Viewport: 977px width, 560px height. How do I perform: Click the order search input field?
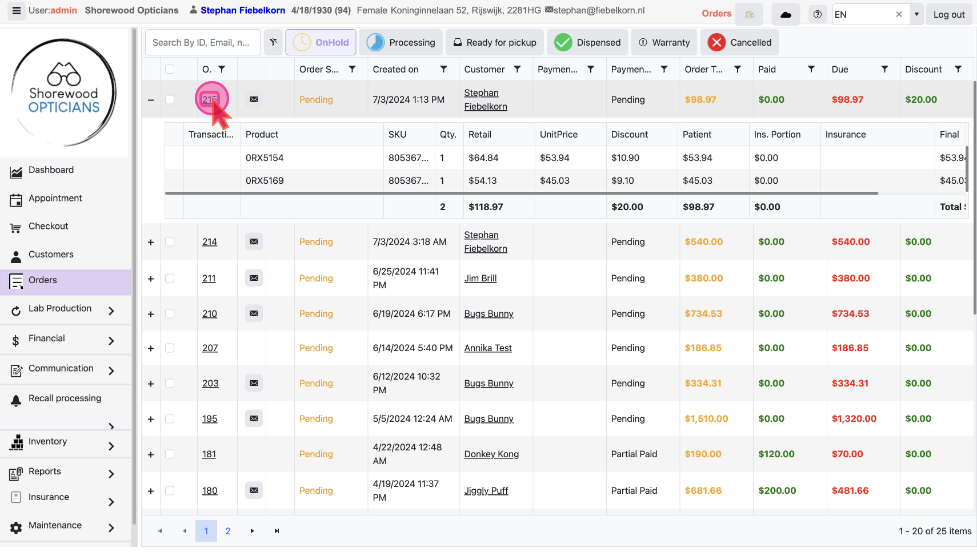point(202,42)
